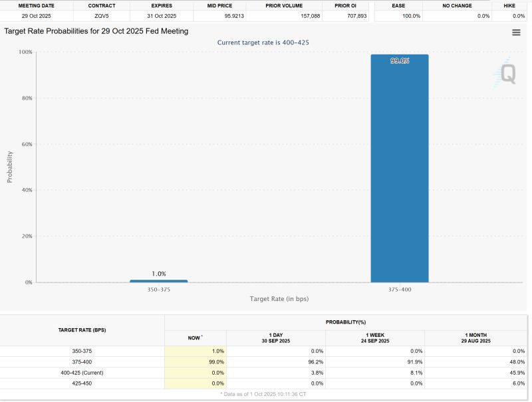Click the '1 WEEK 24 SEP 2025' column header
Image resolution: width=532 pixels, height=402 pixels.
click(x=374, y=338)
